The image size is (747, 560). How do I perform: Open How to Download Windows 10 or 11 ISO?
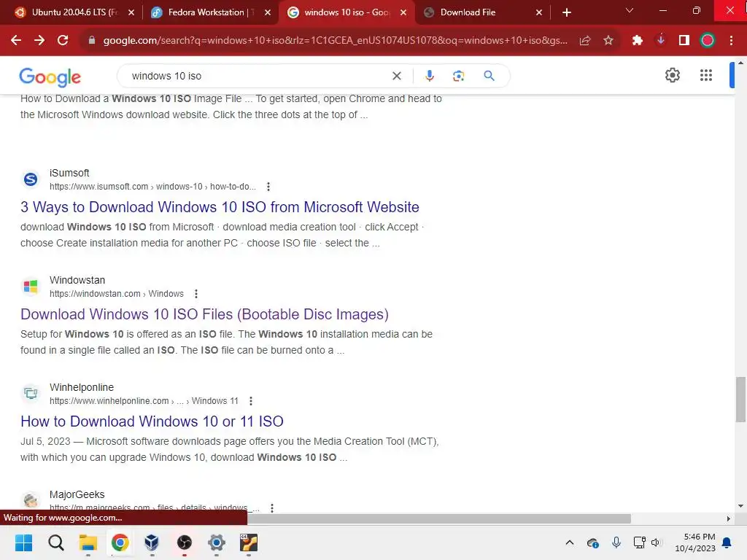[152, 421]
